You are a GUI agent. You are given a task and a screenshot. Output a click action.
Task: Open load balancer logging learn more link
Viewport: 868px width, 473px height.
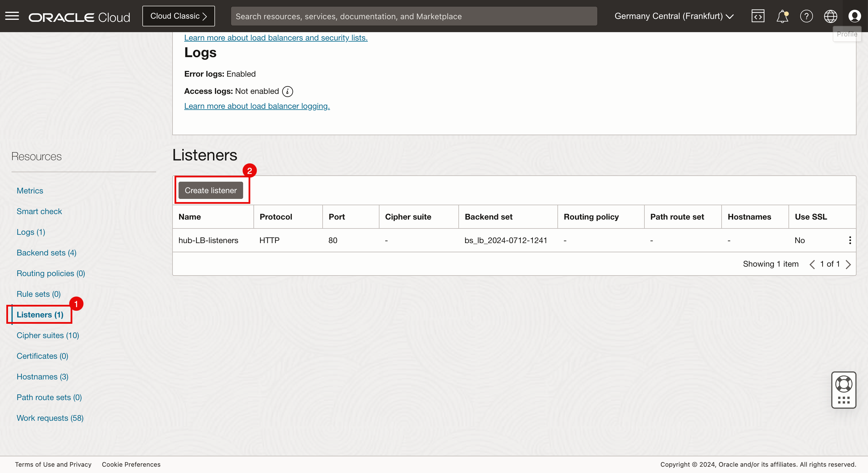coord(257,106)
